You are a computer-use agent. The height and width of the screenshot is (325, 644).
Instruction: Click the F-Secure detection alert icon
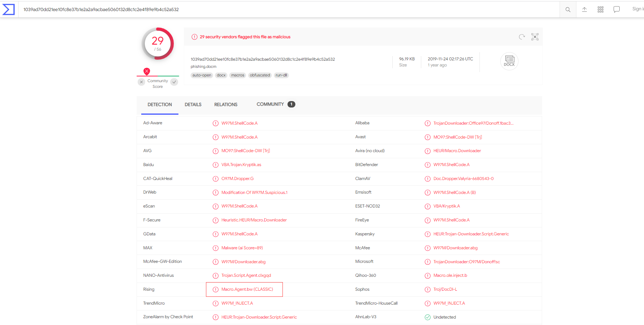click(216, 220)
